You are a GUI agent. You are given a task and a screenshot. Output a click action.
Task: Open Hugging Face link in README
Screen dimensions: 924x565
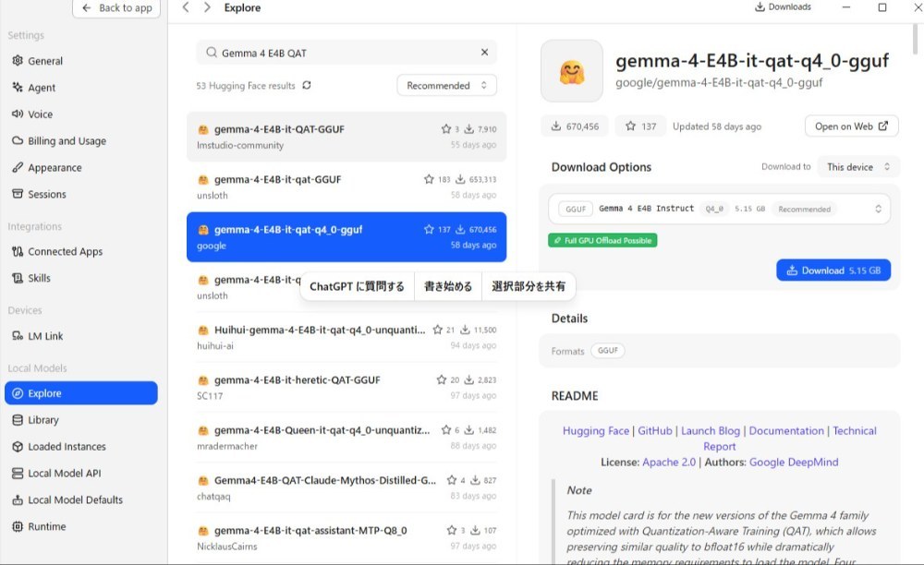click(596, 431)
